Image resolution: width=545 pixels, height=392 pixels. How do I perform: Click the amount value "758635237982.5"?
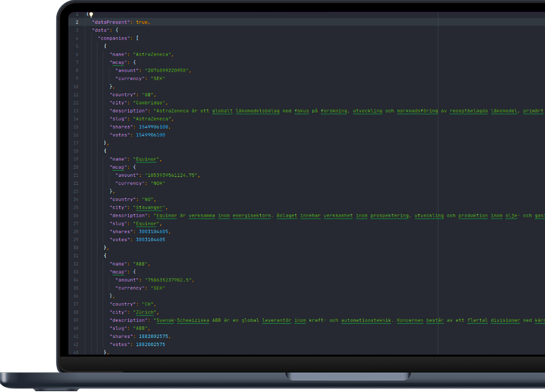pyautogui.click(x=168, y=280)
